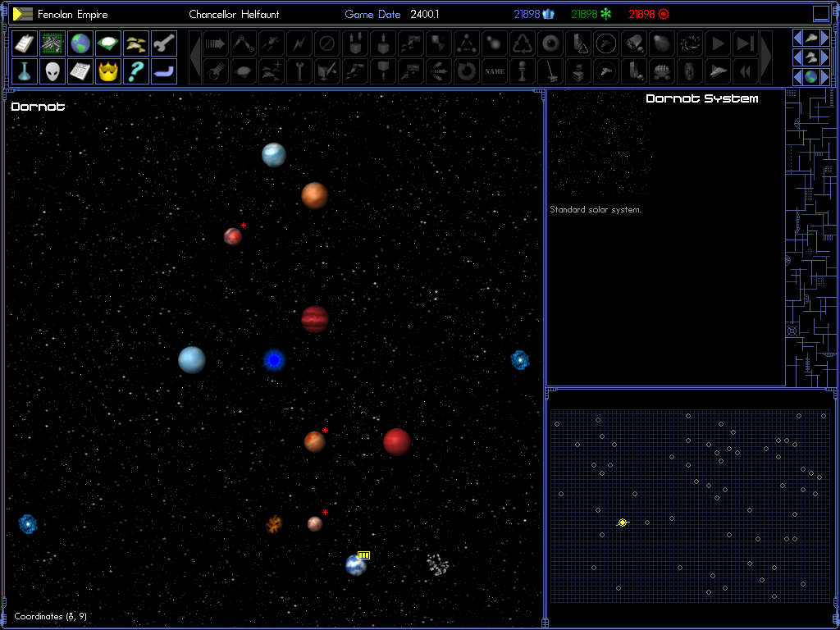The image size is (840, 630).
Task: Click the greyed circular arrow command
Action: click(467, 71)
